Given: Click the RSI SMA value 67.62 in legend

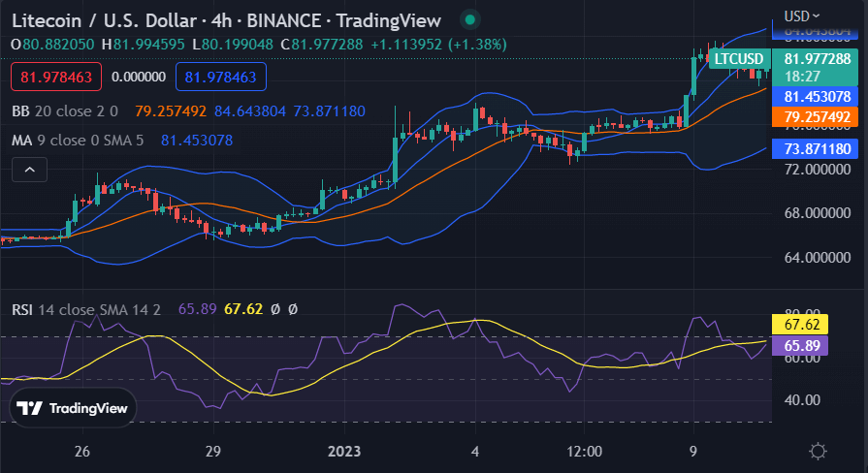Looking at the screenshot, I should point(243,309).
